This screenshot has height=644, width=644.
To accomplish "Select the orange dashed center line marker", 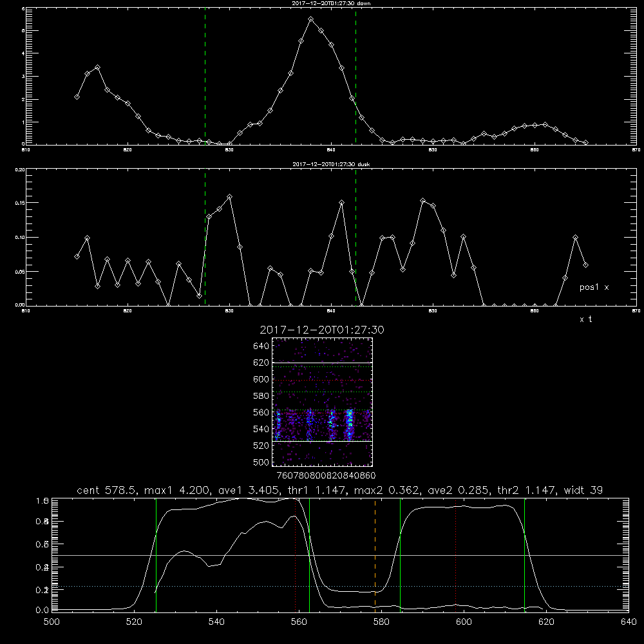I will coord(375,554).
